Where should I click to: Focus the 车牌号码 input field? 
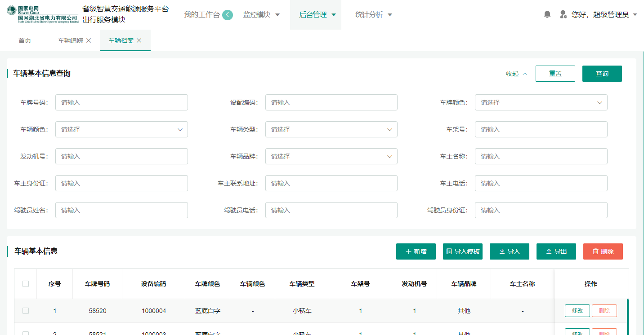point(121,102)
